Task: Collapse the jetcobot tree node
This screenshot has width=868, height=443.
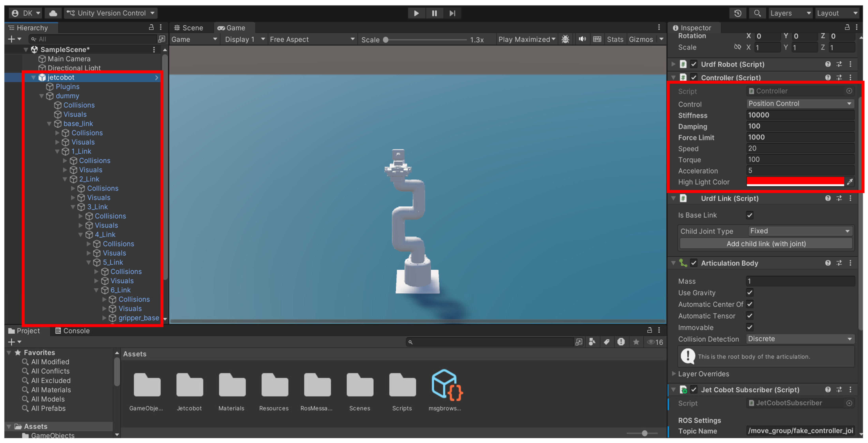Action: (x=33, y=77)
